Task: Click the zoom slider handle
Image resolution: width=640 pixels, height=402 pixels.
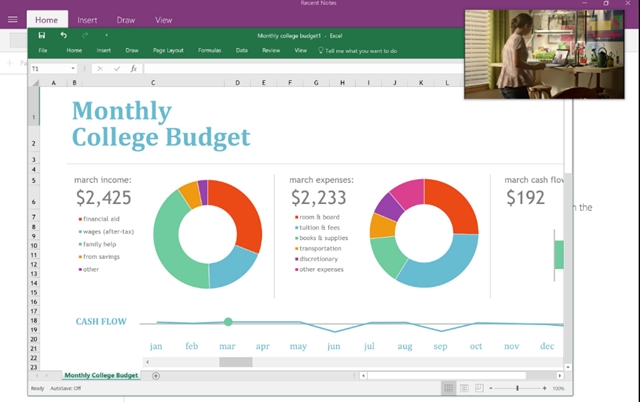Action: 517,388
